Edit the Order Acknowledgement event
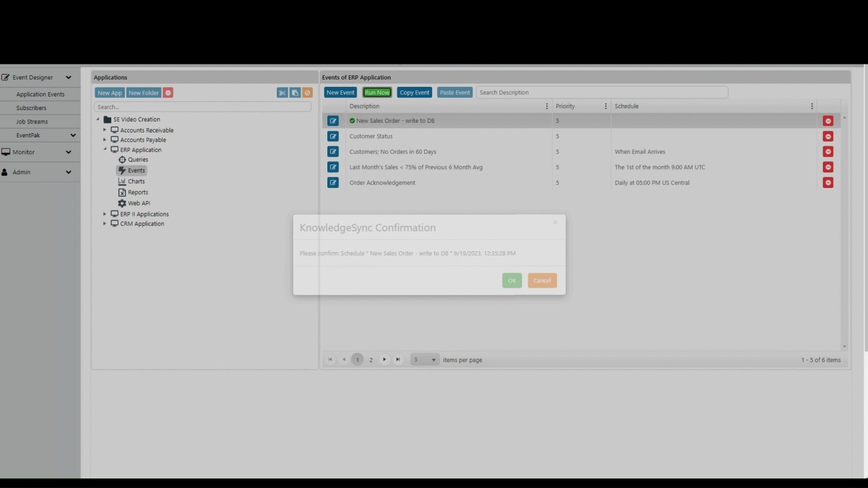This screenshot has height=488, width=868. 333,183
